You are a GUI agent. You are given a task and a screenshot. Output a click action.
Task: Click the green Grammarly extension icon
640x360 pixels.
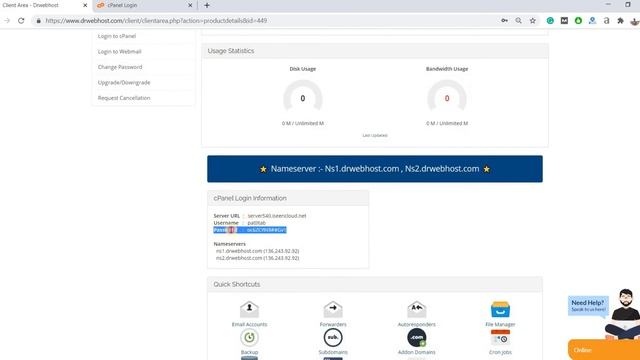[x=550, y=20]
